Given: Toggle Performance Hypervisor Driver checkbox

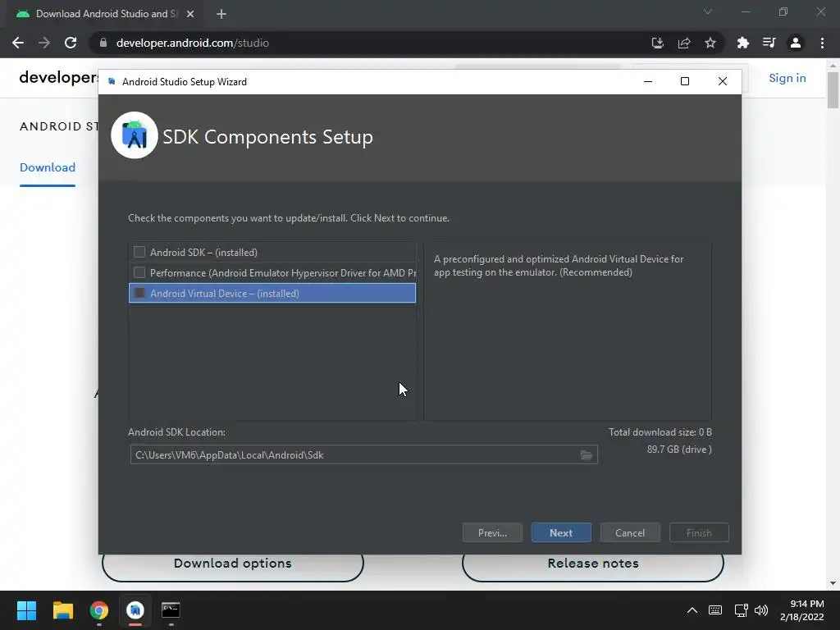Looking at the screenshot, I should [139, 272].
